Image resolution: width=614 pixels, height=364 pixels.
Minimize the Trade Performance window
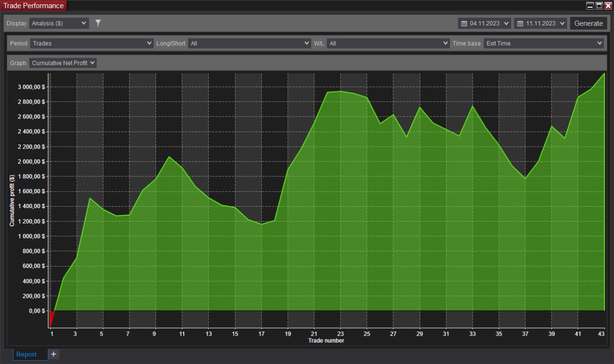pyautogui.click(x=590, y=6)
